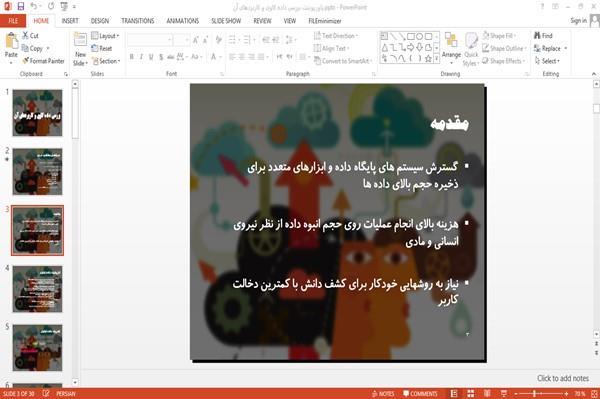Toggle Bold formatting
This screenshot has height=399, width=600.
coord(132,57)
